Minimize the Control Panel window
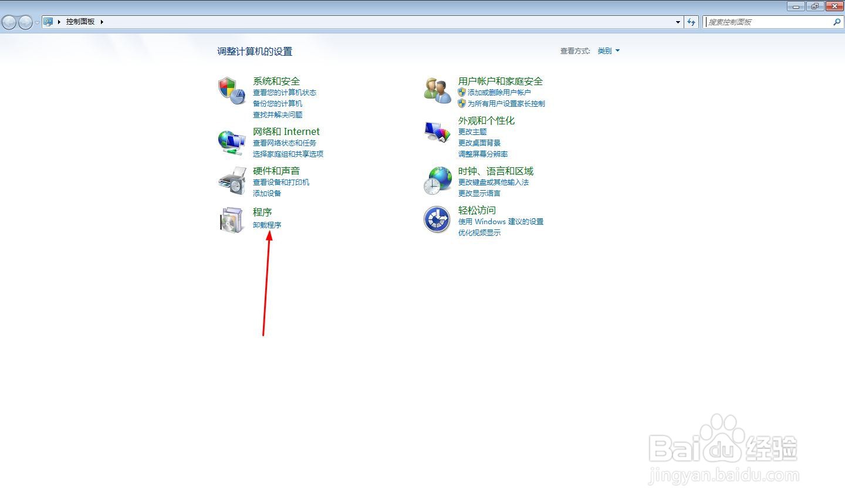845x504 pixels. pyautogui.click(x=796, y=6)
